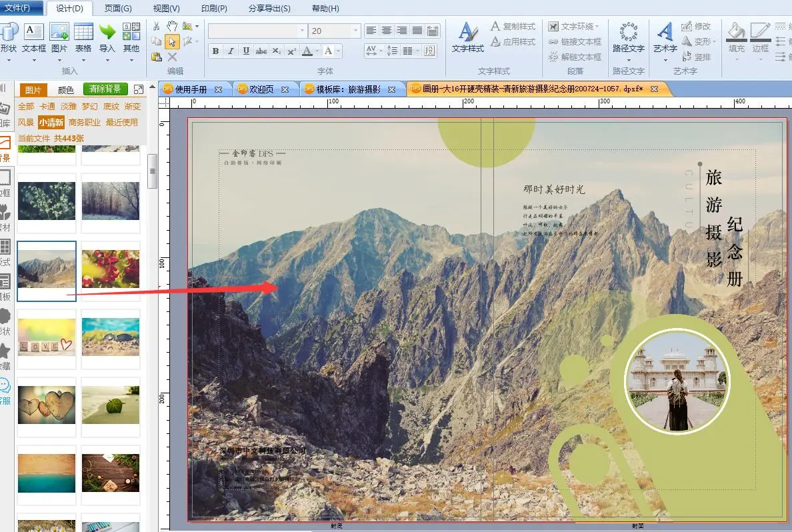The height and width of the screenshot is (532, 792).
Task: Toggle bold formatting
Action: pos(216,51)
